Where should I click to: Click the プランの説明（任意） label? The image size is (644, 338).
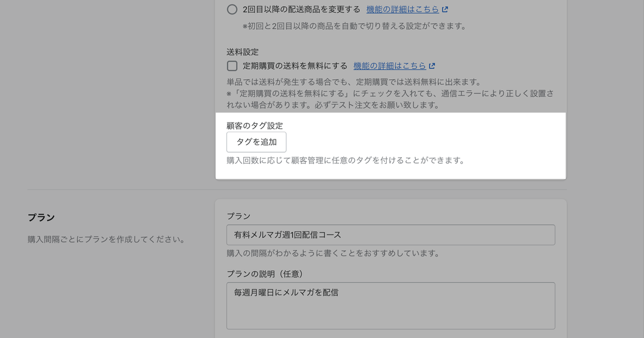pos(265,273)
